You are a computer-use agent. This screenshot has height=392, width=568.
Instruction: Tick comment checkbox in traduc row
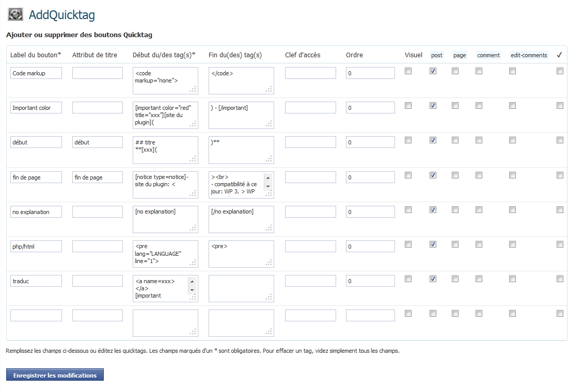[x=479, y=279]
